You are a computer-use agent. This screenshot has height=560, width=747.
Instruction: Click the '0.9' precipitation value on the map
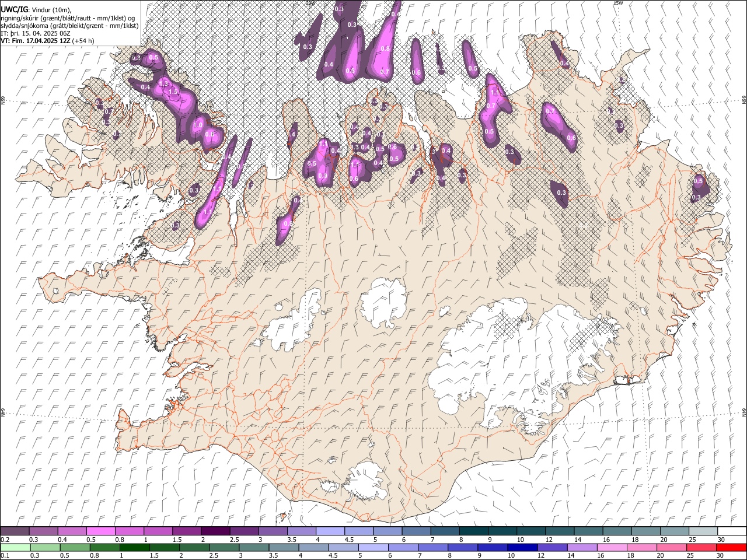[x=323, y=176]
